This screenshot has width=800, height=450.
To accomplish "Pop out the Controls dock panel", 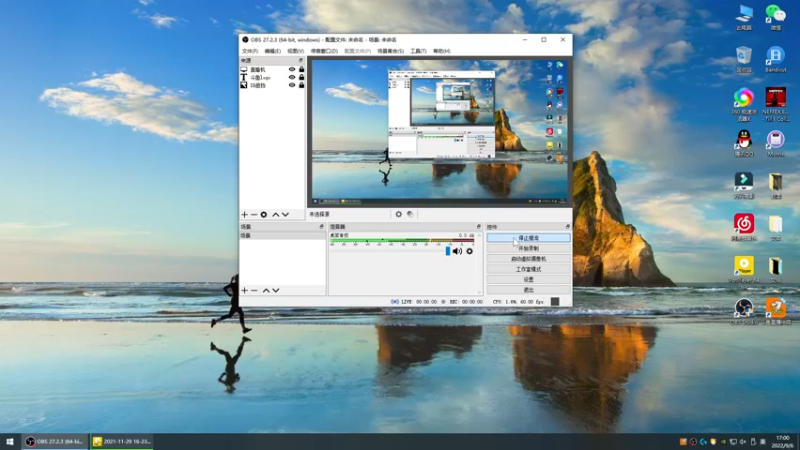I will (x=567, y=227).
